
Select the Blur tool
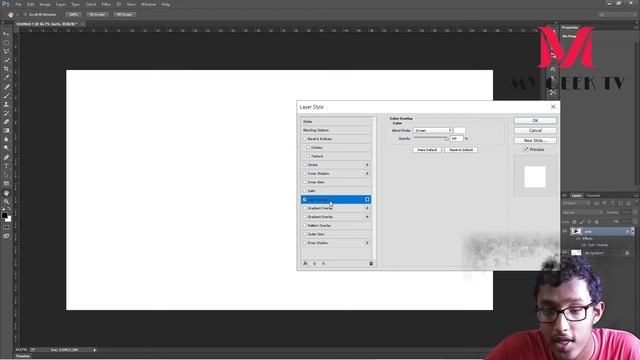tap(6, 139)
